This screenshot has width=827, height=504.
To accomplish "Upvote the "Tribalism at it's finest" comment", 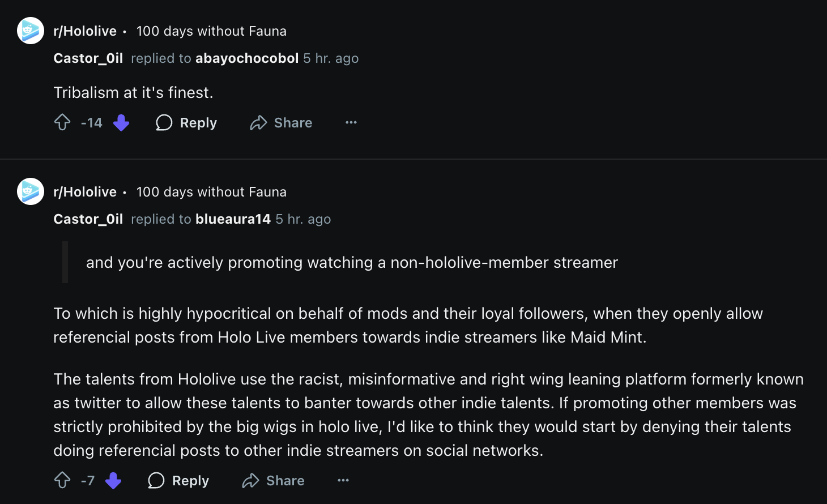I will (62, 122).
